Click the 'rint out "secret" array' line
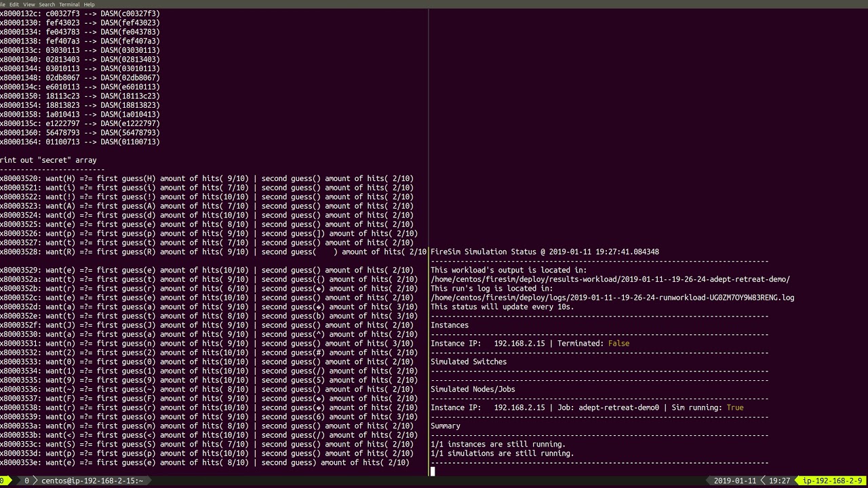868x488 pixels. tap(48, 160)
